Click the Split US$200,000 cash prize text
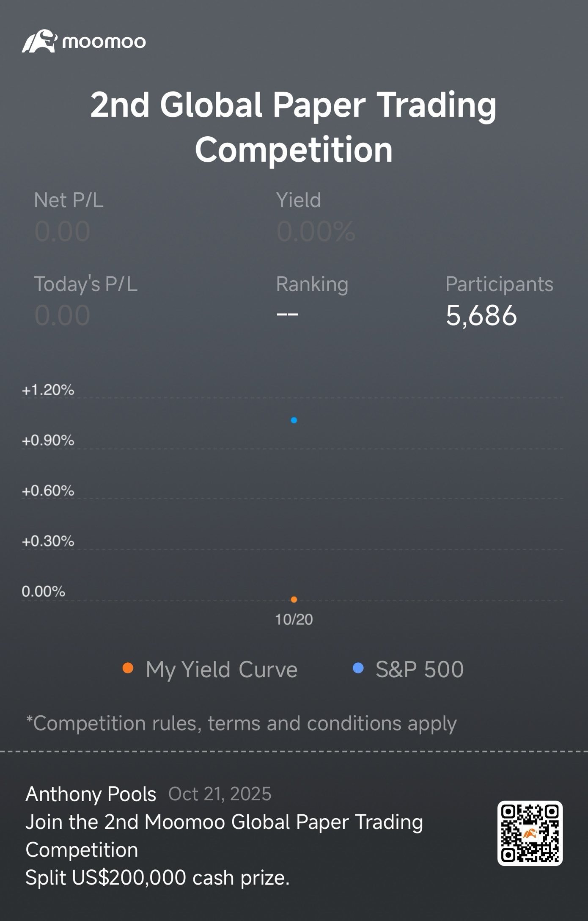Image resolution: width=588 pixels, height=921 pixels. 157,878
